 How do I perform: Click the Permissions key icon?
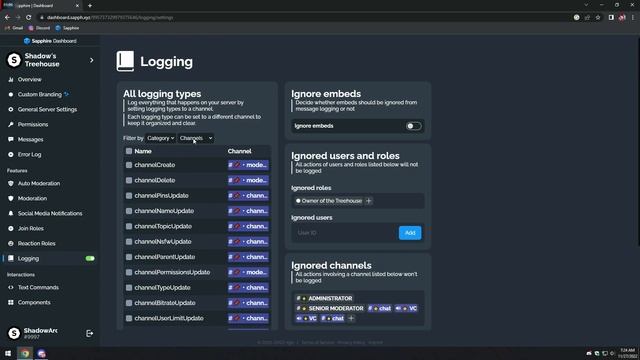(x=11, y=124)
